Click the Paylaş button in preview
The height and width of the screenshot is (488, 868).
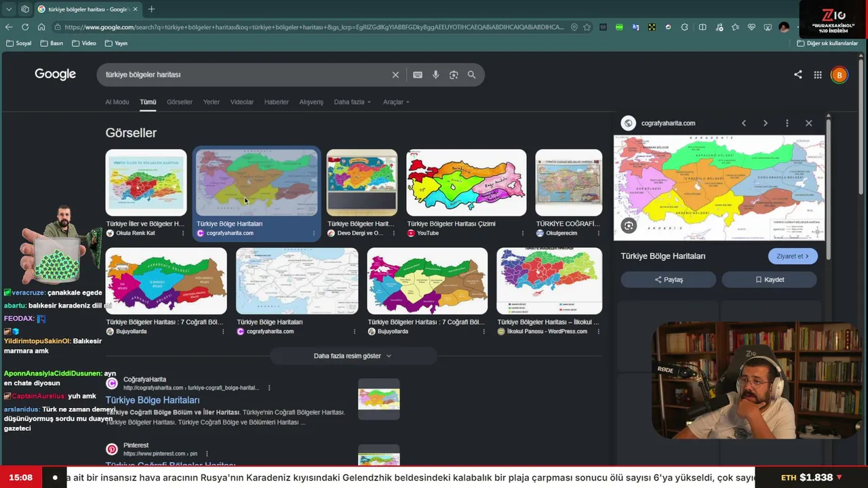click(669, 279)
